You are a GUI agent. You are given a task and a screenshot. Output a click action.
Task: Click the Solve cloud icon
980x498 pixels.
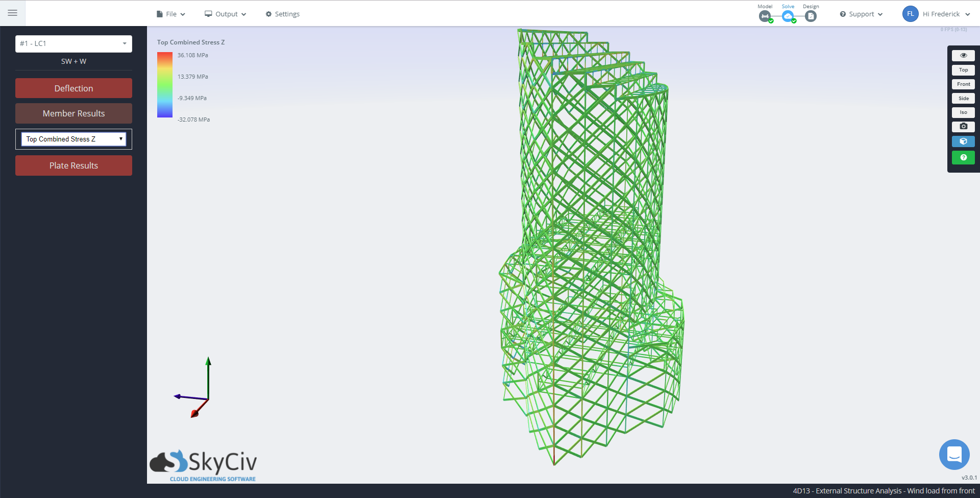coord(788,16)
